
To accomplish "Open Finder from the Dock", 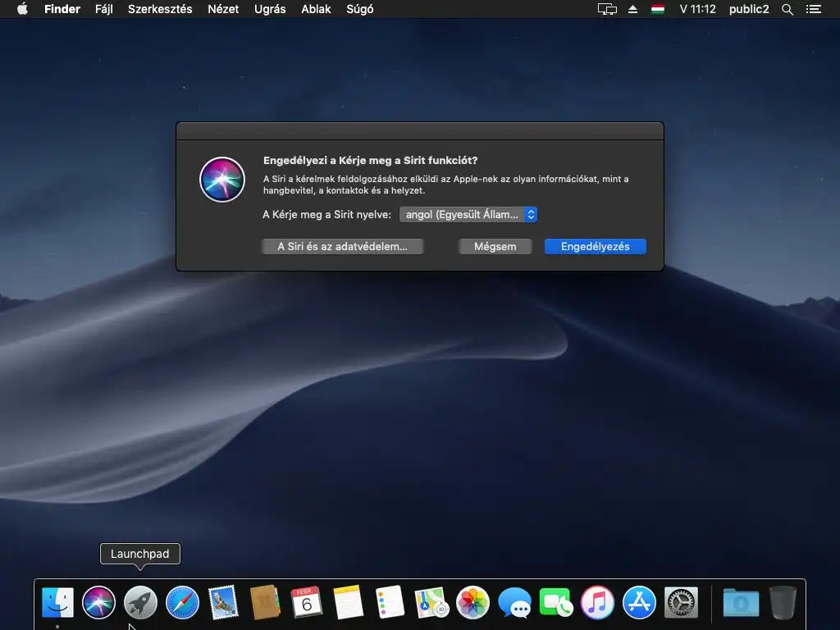I will pyautogui.click(x=57, y=602).
